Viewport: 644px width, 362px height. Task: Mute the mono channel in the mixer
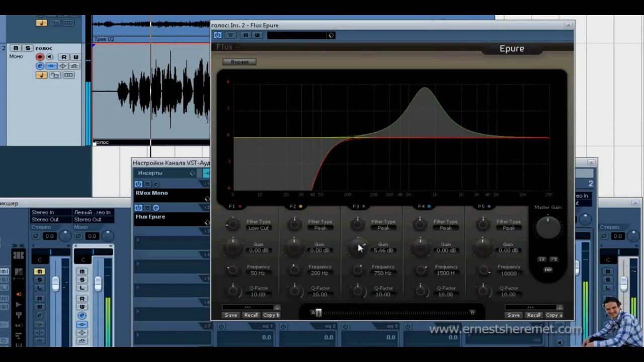(x=82, y=271)
